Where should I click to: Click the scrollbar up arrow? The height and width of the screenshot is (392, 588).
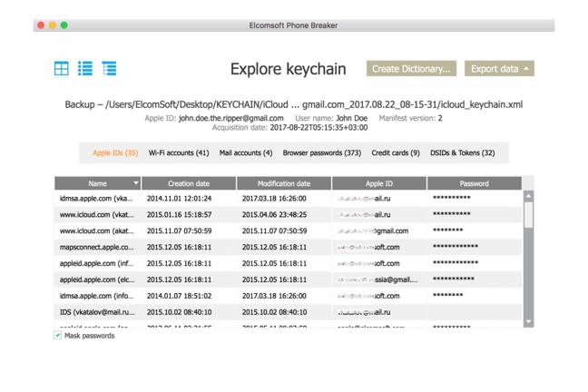528,196
